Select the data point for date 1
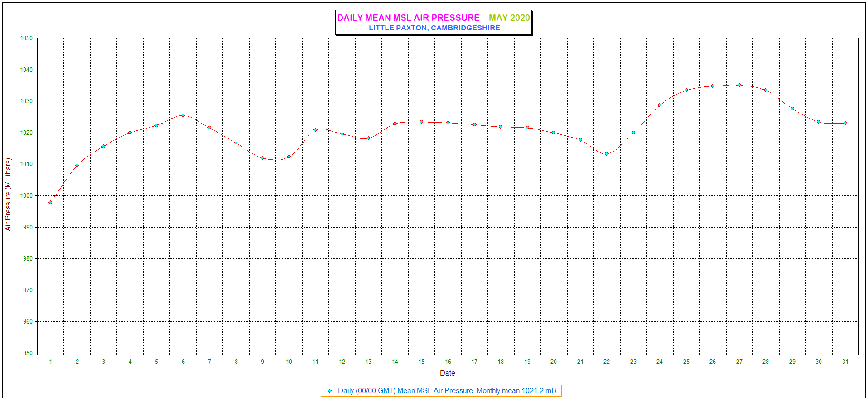The image size is (868, 400). click(50, 202)
